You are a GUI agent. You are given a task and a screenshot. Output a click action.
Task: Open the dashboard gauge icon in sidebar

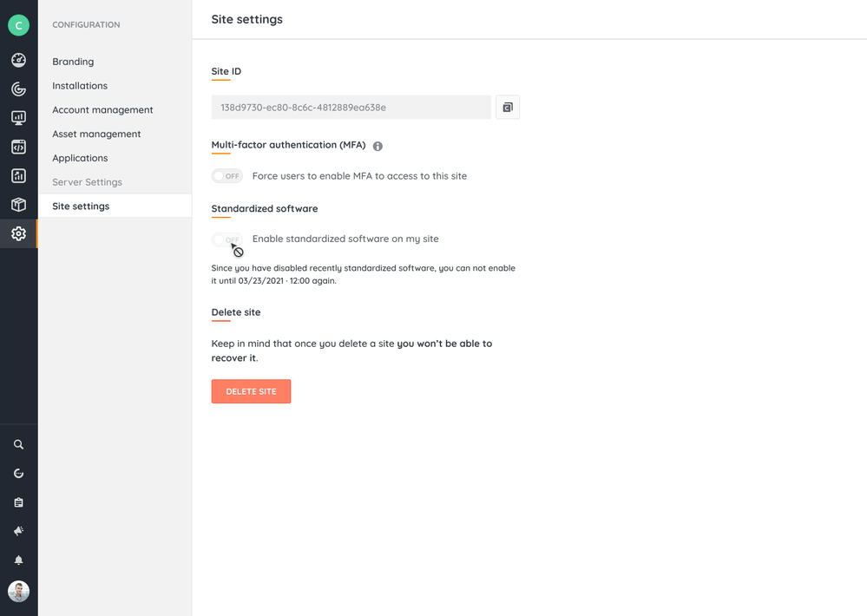(x=18, y=60)
